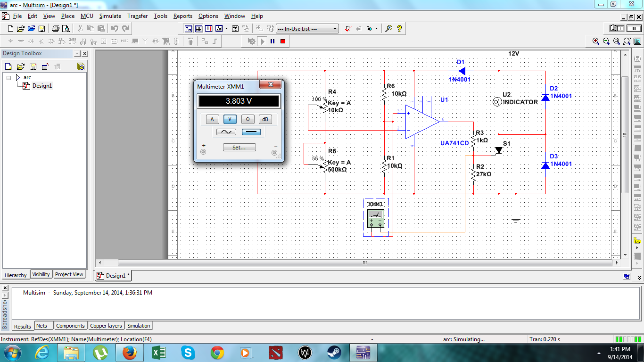Viewport: 644px width, 362px height.
Task: Open the Nets tab in the spreadsheet
Action: tap(42, 326)
